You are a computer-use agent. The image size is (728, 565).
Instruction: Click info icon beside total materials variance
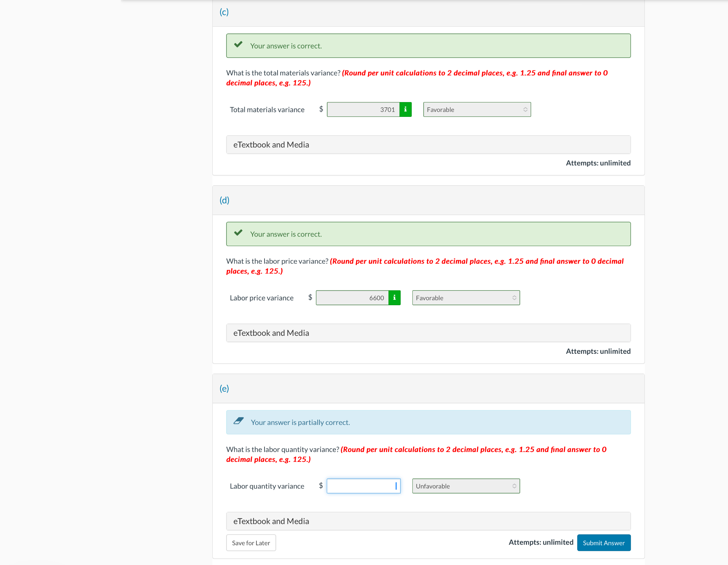(405, 109)
